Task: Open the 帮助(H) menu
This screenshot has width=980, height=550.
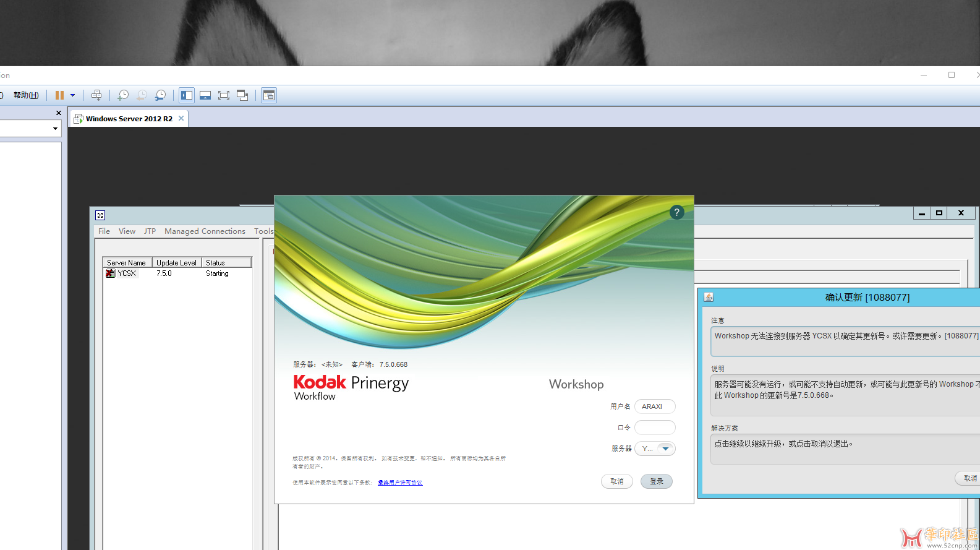Action: [x=26, y=95]
